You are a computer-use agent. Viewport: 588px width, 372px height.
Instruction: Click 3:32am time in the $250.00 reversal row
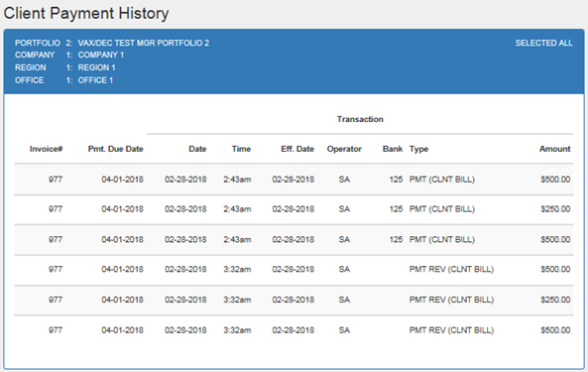click(237, 300)
